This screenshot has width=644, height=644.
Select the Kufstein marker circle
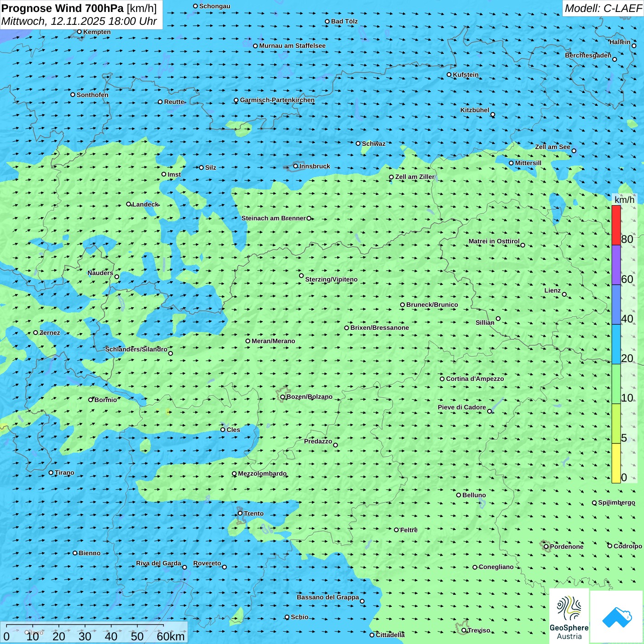(449, 75)
